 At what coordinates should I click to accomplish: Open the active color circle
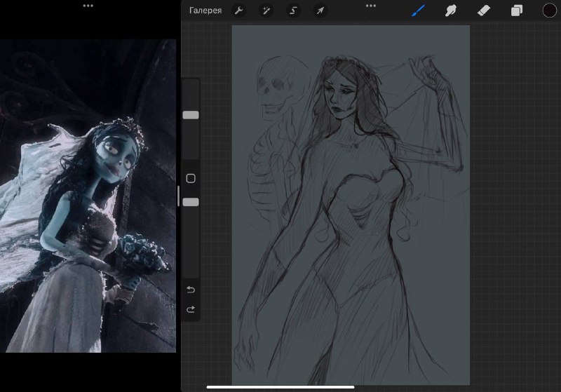point(549,11)
